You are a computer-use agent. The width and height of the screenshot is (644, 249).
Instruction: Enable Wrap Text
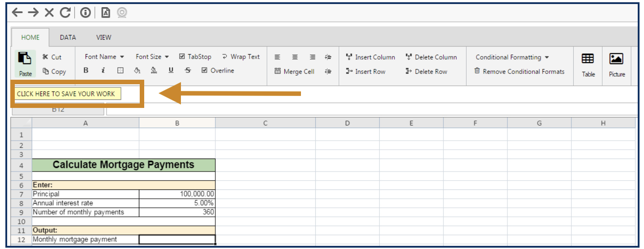[240, 56]
